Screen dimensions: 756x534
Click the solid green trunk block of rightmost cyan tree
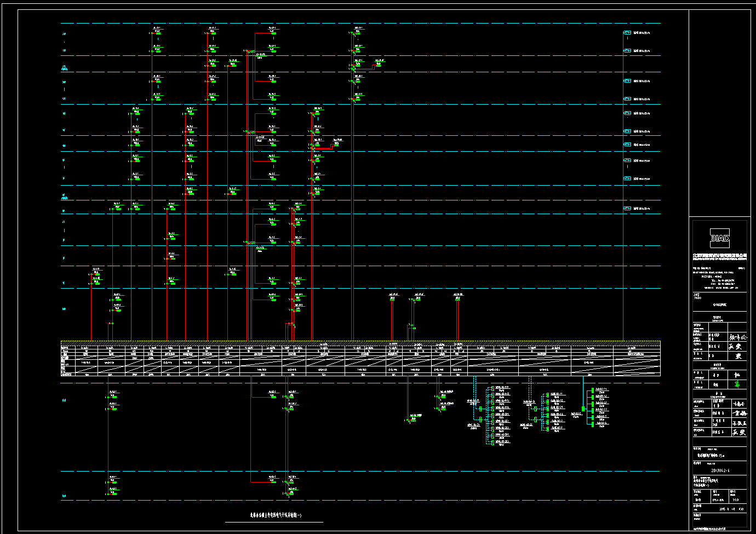pos(583,409)
